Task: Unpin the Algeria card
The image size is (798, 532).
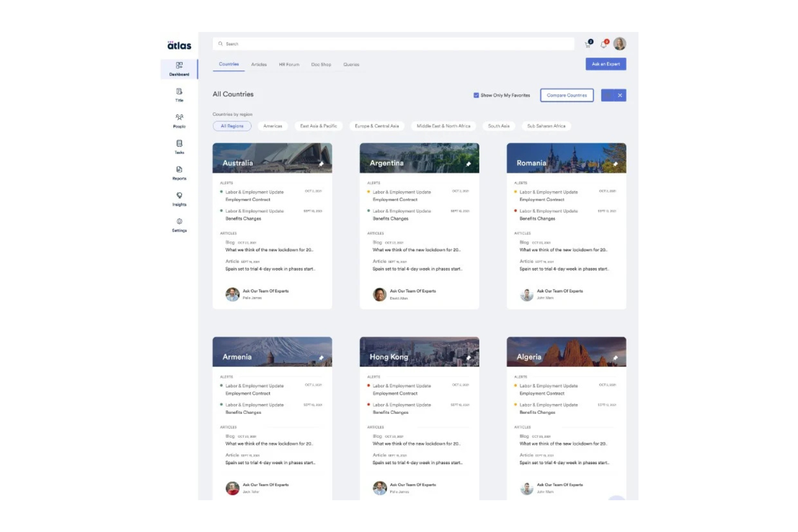Action: pyautogui.click(x=615, y=357)
